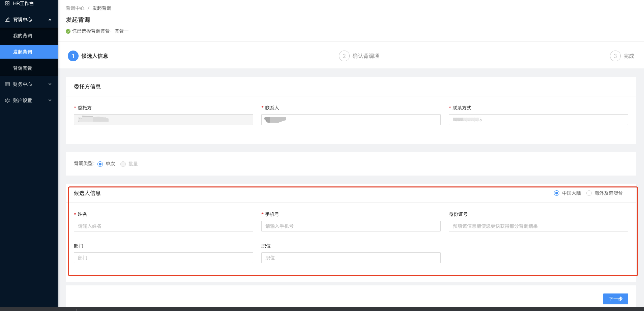Image resolution: width=644 pixels, height=311 pixels.
Task: Click the 发起背调 page title
Action: [78, 20]
